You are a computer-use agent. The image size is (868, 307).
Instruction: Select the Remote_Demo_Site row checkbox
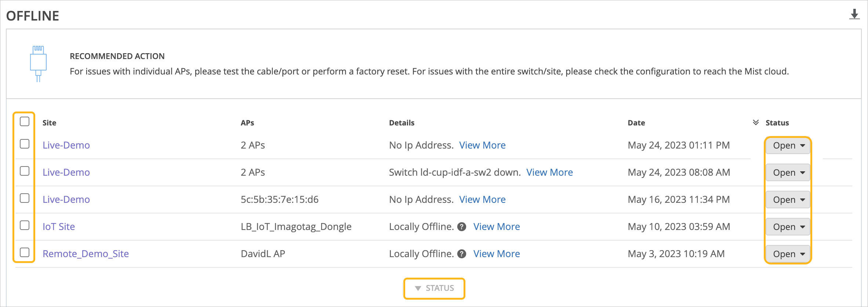(x=25, y=252)
